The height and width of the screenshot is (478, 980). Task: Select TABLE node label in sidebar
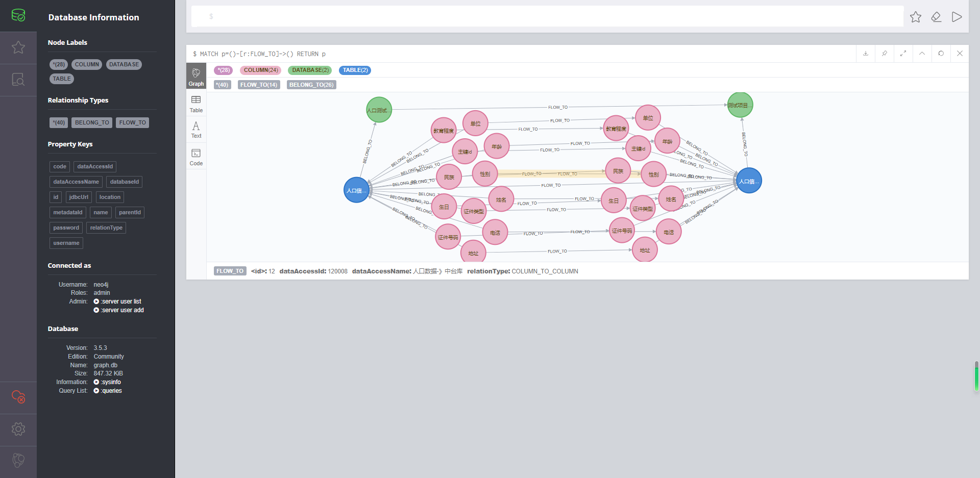pyautogui.click(x=62, y=79)
